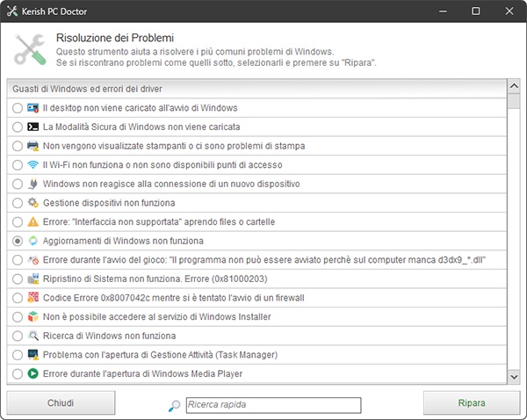
Task: Click the Kerish PC Doctor title bar logo
Action: [x=12, y=11]
